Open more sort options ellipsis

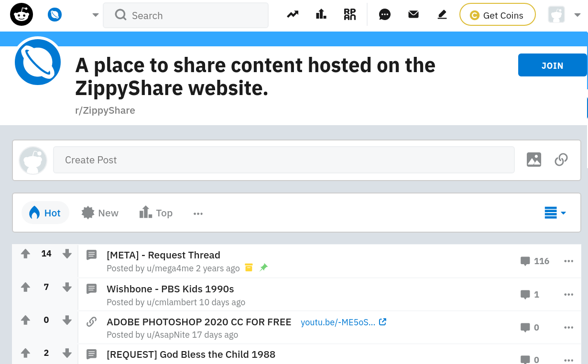[198, 214]
